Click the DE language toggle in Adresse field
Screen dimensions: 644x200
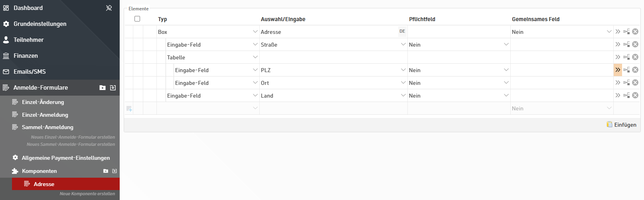click(402, 31)
